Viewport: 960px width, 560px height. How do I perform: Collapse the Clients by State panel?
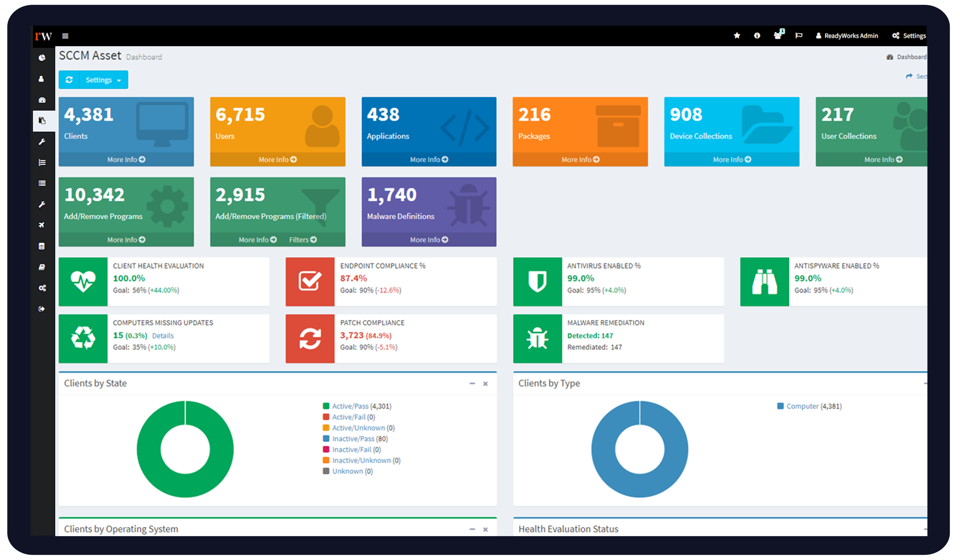point(472,384)
